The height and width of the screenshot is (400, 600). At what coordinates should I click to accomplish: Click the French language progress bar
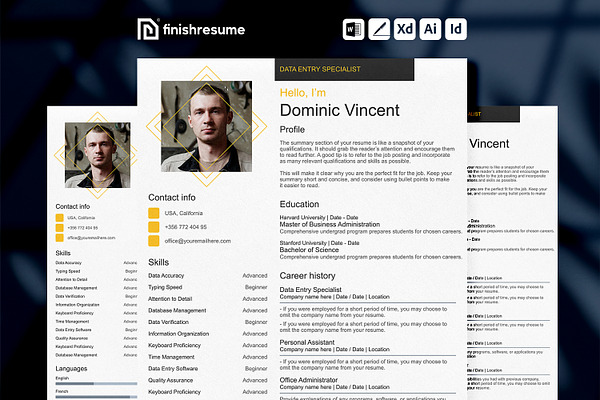(96, 397)
